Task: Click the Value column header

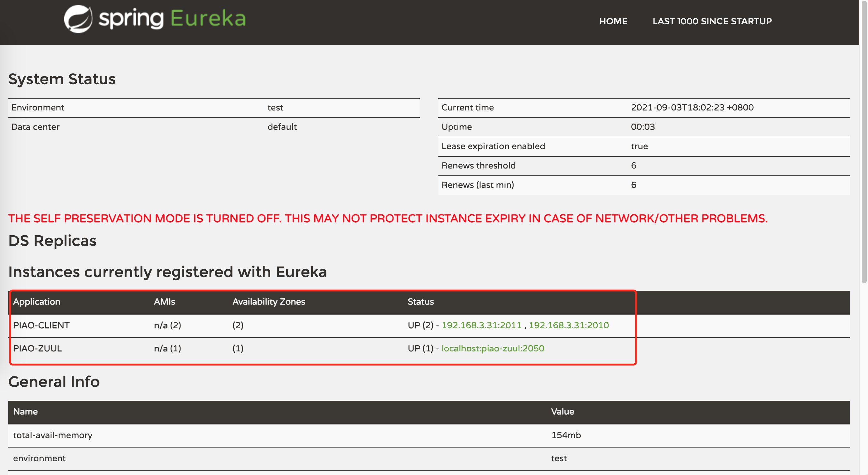Action: [x=562, y=412]
